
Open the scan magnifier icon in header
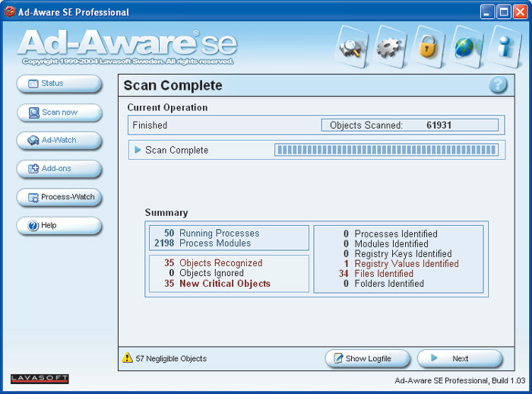click(351, 47)
